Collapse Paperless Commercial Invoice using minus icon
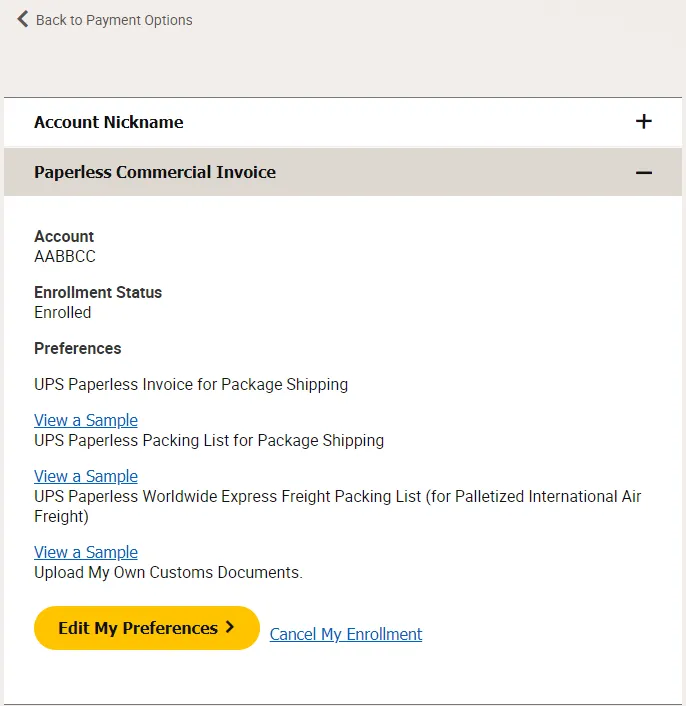This screenshot has height=706, width=686. 644,172
